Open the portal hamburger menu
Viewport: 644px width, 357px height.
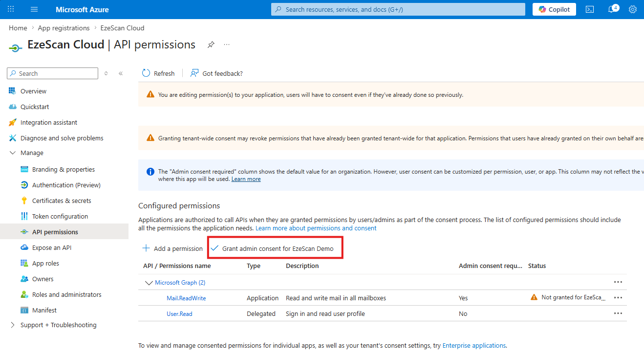pos(34,9)
